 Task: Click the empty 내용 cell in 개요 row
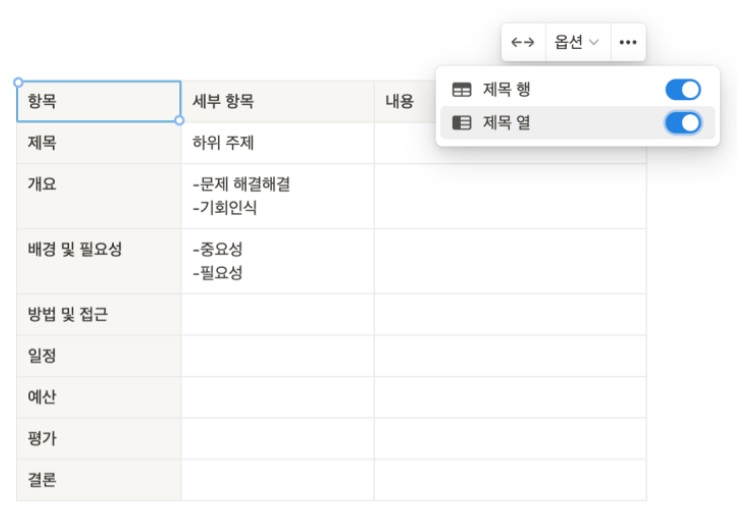point(510,196)
